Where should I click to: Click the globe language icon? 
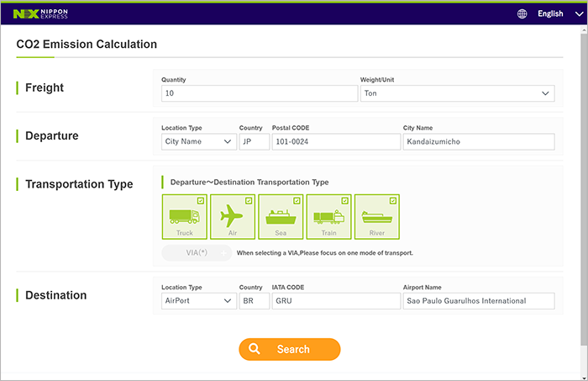522,13
